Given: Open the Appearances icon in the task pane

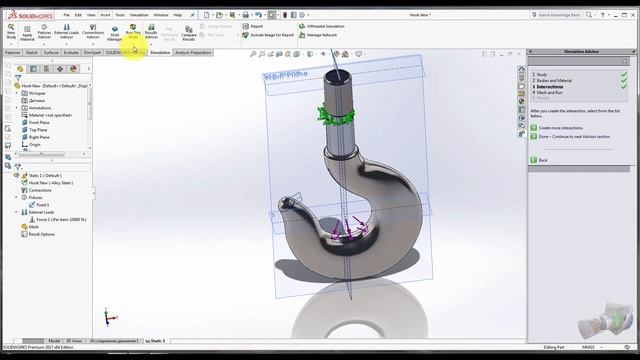Looking at the screenshot, I should [521, 102].
